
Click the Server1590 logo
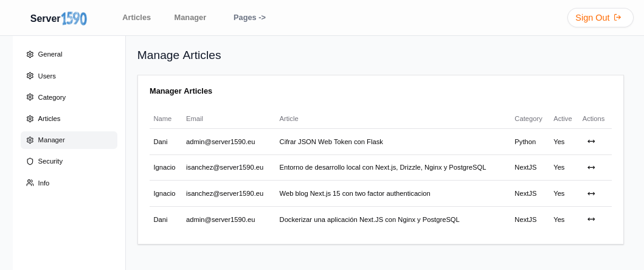(58, 18)
